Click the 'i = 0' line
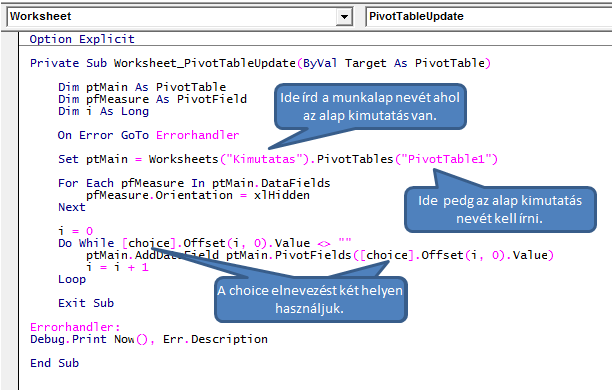612x390 pixels. point(76,231)
